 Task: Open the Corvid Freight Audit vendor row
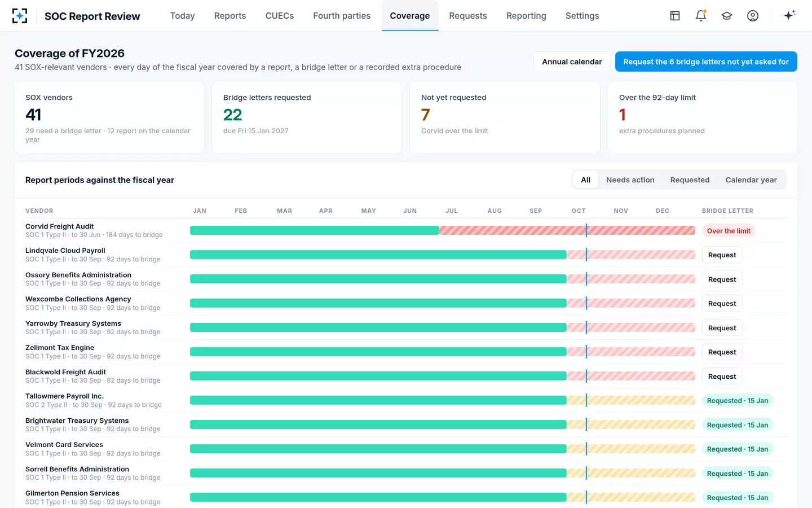[x=406, y=230]
